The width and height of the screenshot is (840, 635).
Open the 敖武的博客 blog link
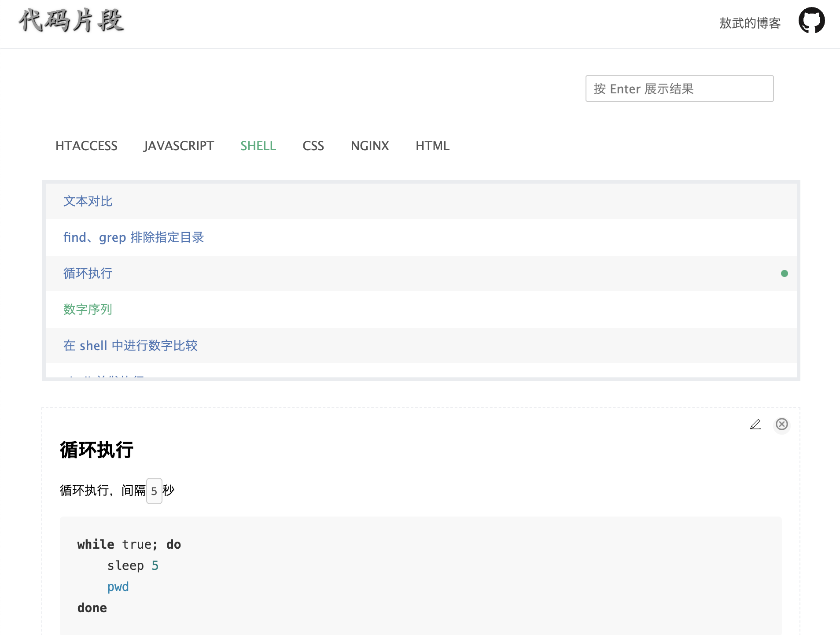[750, 23]
